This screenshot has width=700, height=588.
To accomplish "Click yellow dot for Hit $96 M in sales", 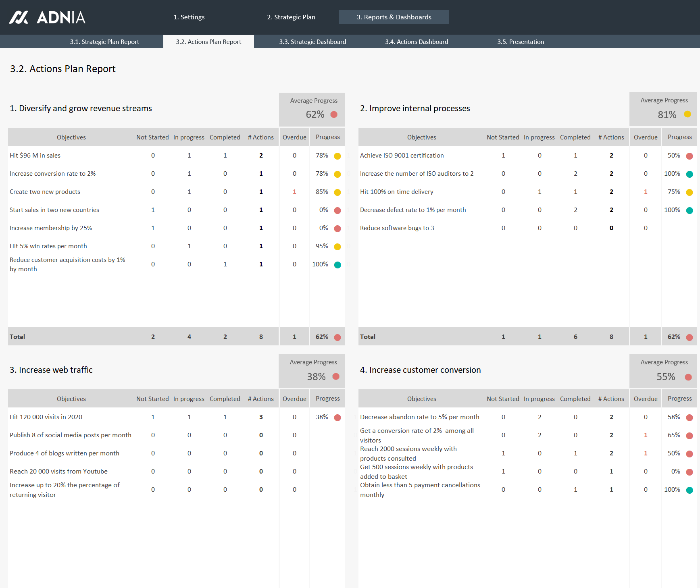I will [x=337, y=156].
